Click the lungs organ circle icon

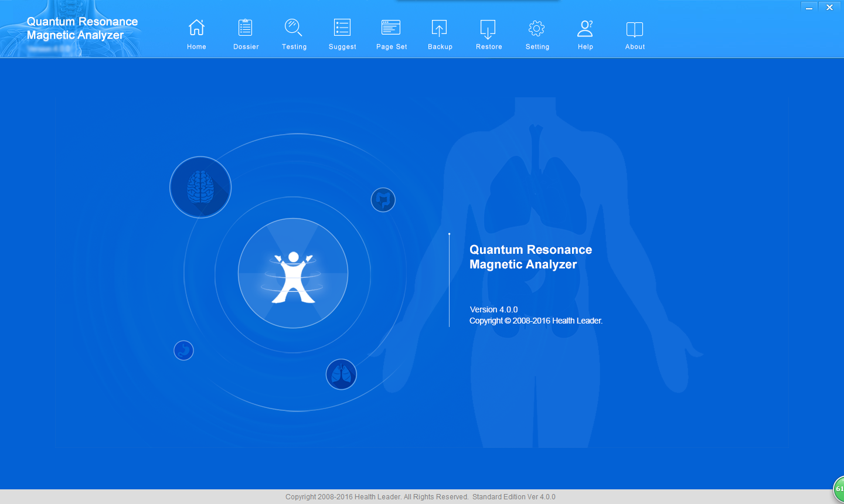coord(341,374)
